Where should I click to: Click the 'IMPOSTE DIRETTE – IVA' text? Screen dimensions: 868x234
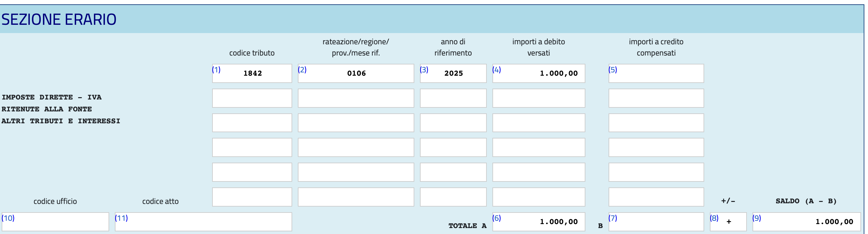pos(52,97)
